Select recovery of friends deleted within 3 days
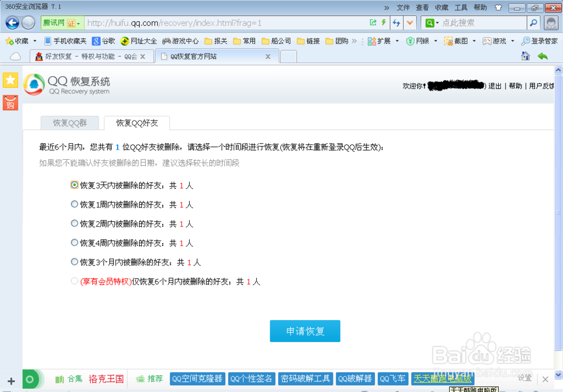563x392 pixels. point(74,185)
